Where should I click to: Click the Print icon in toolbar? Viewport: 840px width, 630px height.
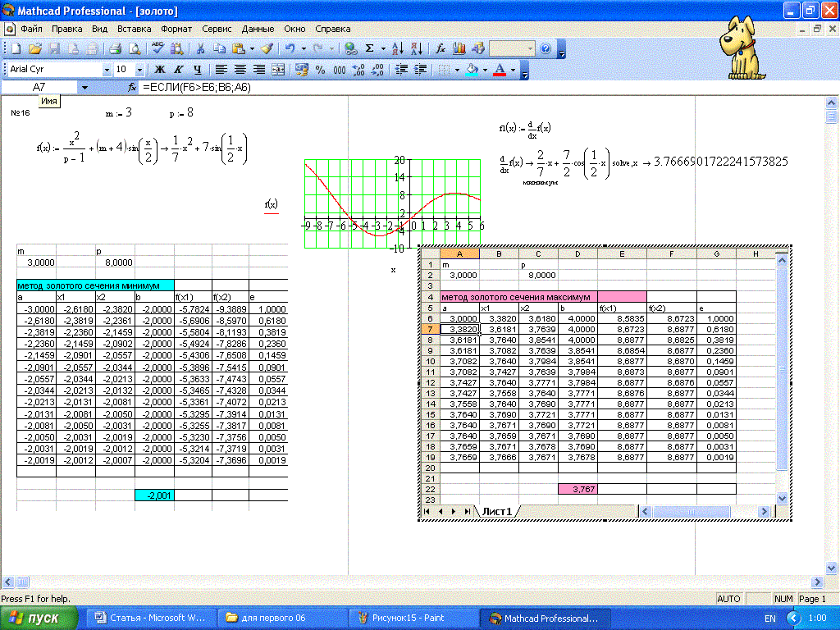click(x=116, y=49)
